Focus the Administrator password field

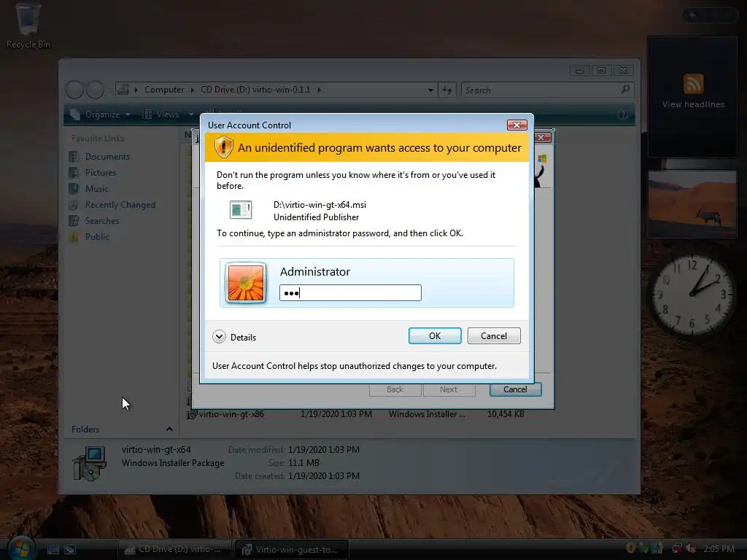(350, 293)
